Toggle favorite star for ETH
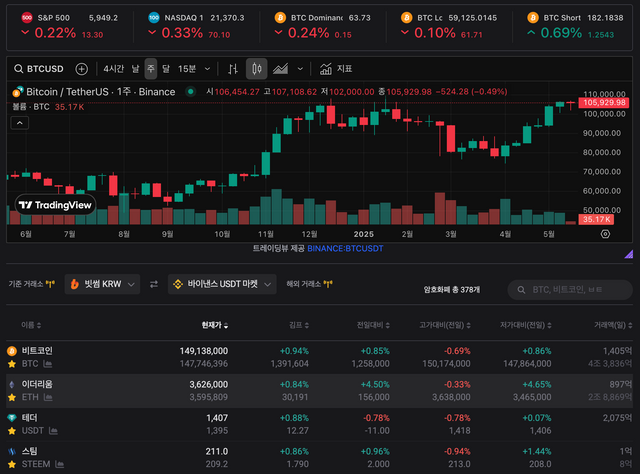Image resolution: width=640 pixels, height=474 pixels. click(12, 397)
